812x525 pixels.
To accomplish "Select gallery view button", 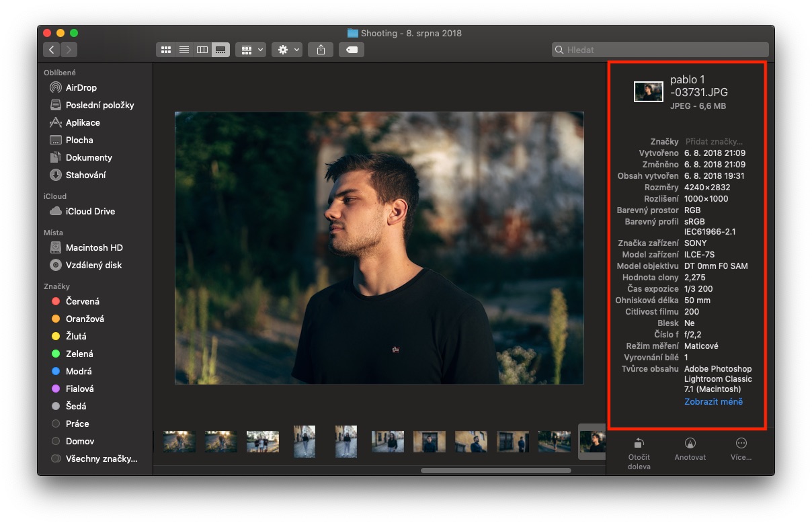I will (x=220, y=50).
